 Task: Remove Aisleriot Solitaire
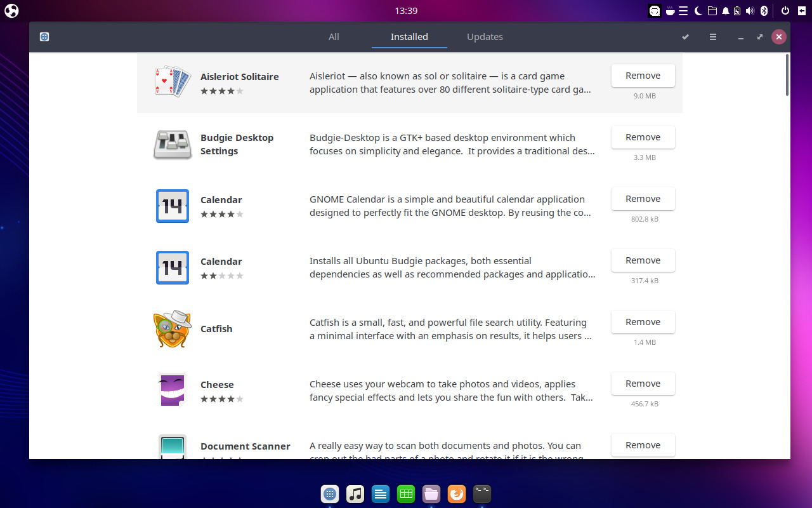click(643, 76)
